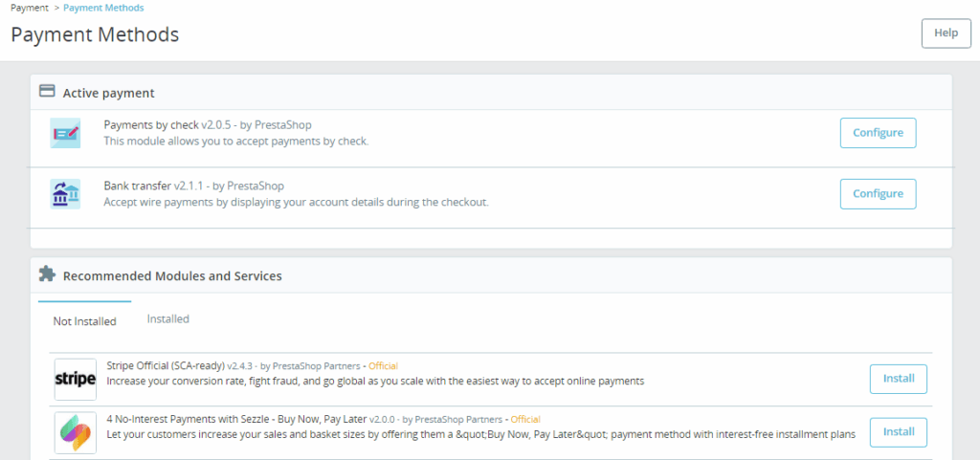980x460 pixels.
Task: Click the Stripe Official (SCA-ready) title
Action: (x=165, y=366)
